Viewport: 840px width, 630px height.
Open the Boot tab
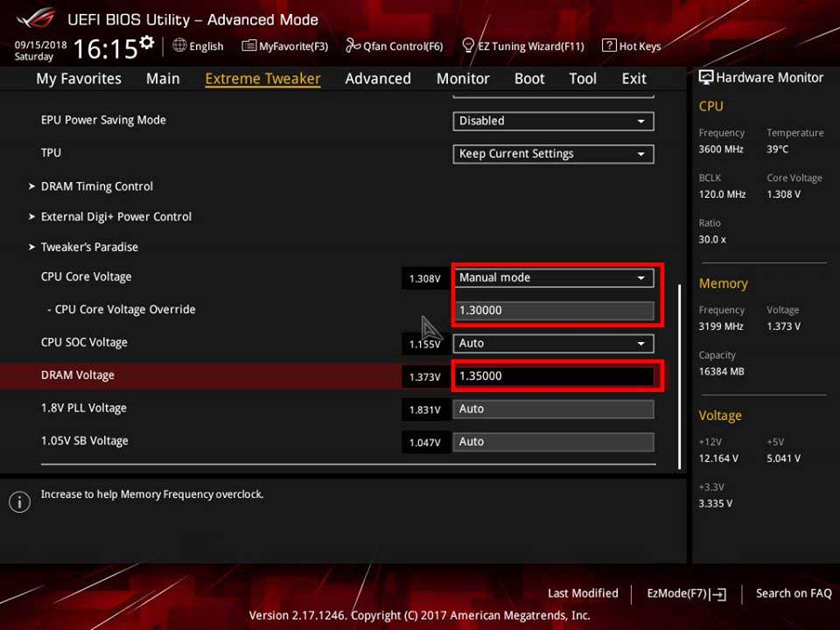click(x=529, y=79)
